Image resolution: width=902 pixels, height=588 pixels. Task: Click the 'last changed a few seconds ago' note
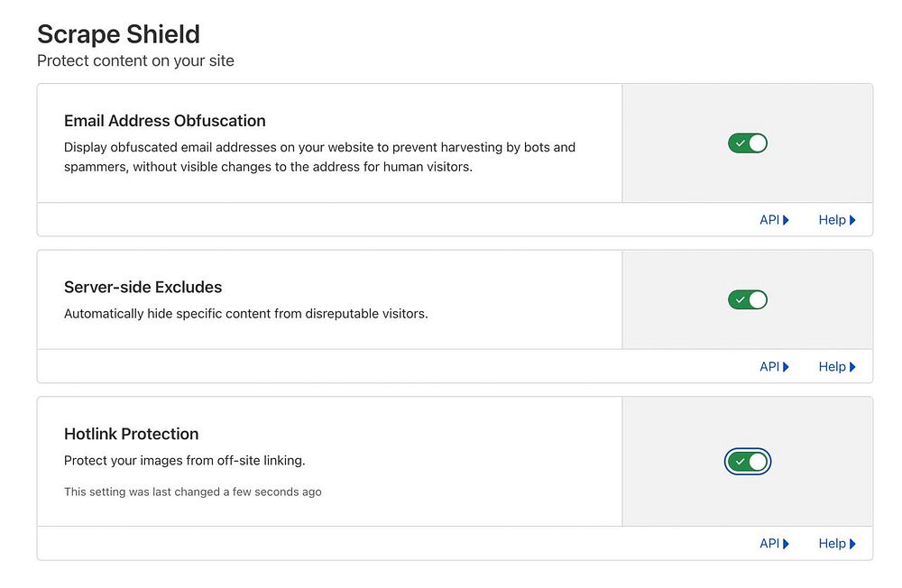pyautogui.click(x=193, y=492)
